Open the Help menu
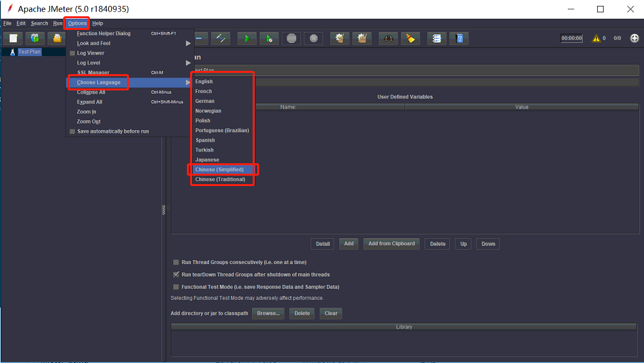This screenshot has height=363, width=644. pos(97,23)
